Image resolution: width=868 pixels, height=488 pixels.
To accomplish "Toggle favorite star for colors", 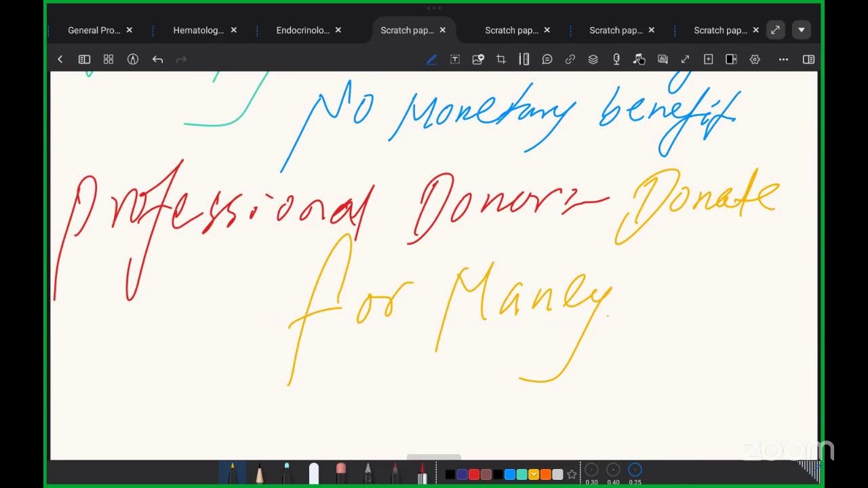I will click(x=572, y=474).
